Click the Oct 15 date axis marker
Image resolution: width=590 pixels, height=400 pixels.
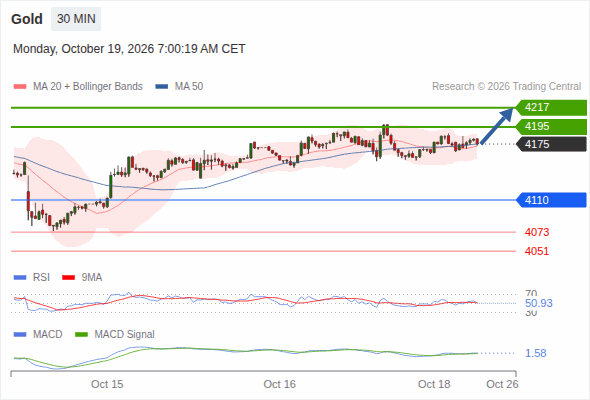coord(107,384)
